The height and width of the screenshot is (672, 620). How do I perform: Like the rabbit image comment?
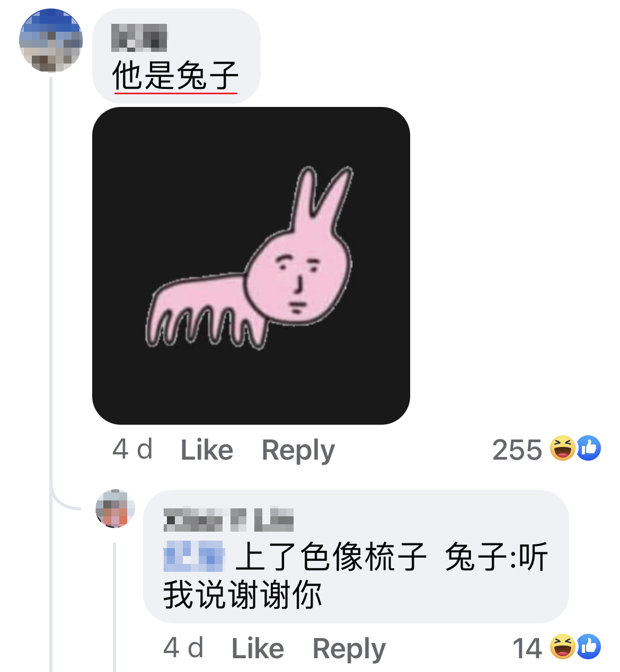[x=207, y=450]
